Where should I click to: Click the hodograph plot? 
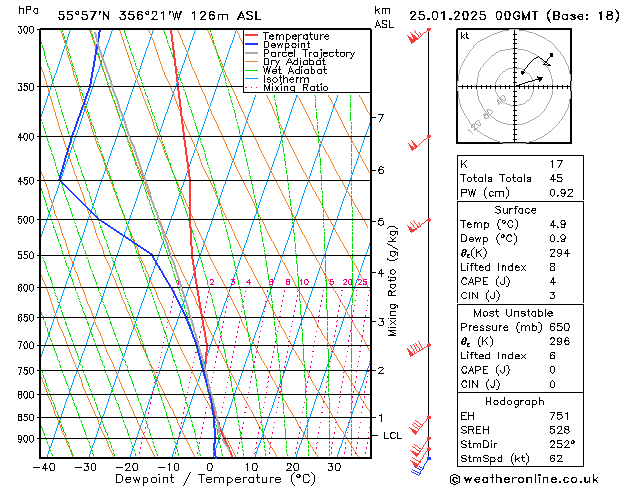[x=514, y=86]
